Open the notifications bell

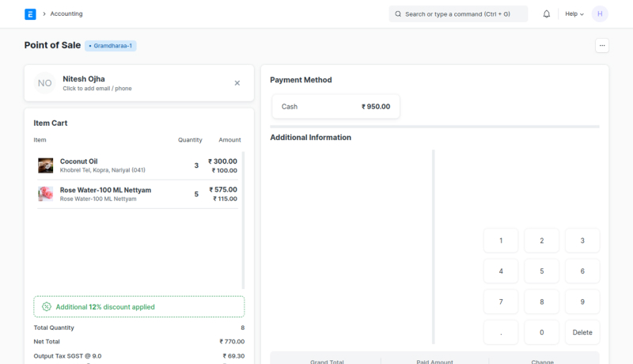pyautogui.click(x=546, y=13)
